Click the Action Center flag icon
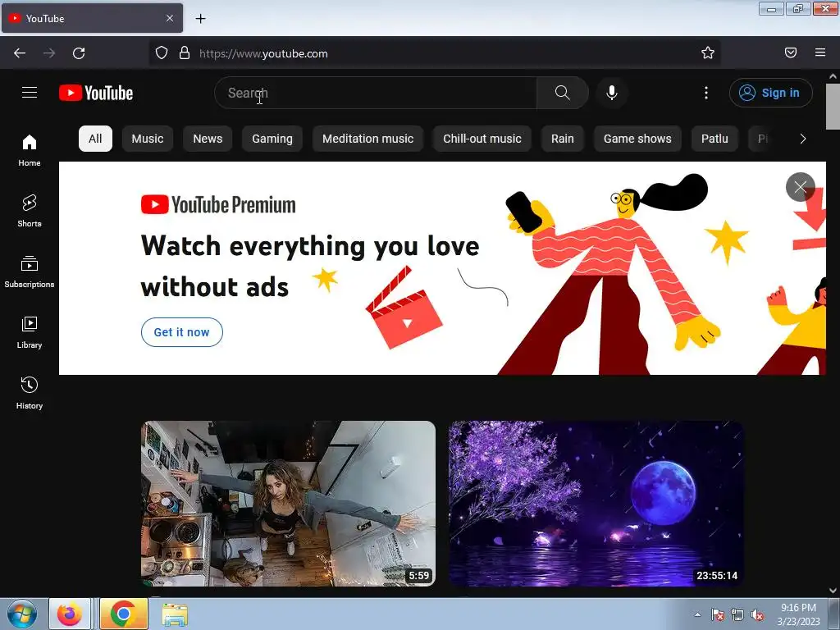 point(717,615)
